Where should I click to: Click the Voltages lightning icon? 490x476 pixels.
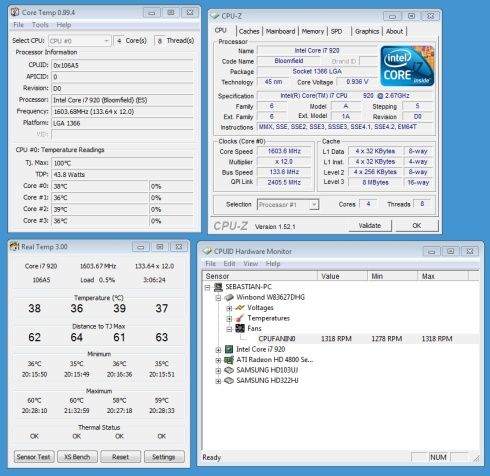click(x=240, y=308)
